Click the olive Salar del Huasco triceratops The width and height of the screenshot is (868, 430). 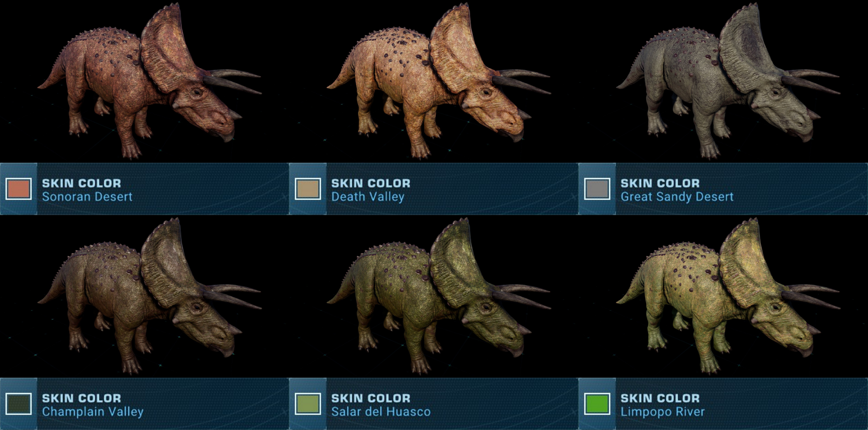[x=439, y=296]
